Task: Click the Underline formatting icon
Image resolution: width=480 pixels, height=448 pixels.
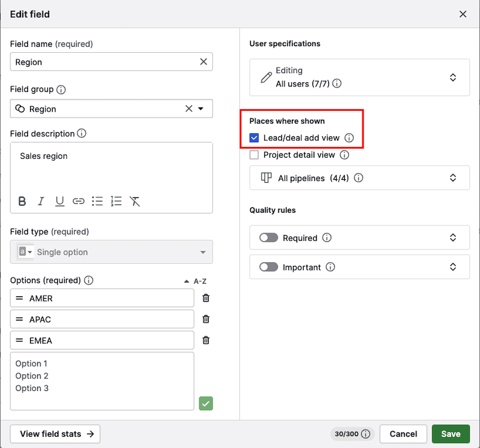Action: click(x=59, y=202)
